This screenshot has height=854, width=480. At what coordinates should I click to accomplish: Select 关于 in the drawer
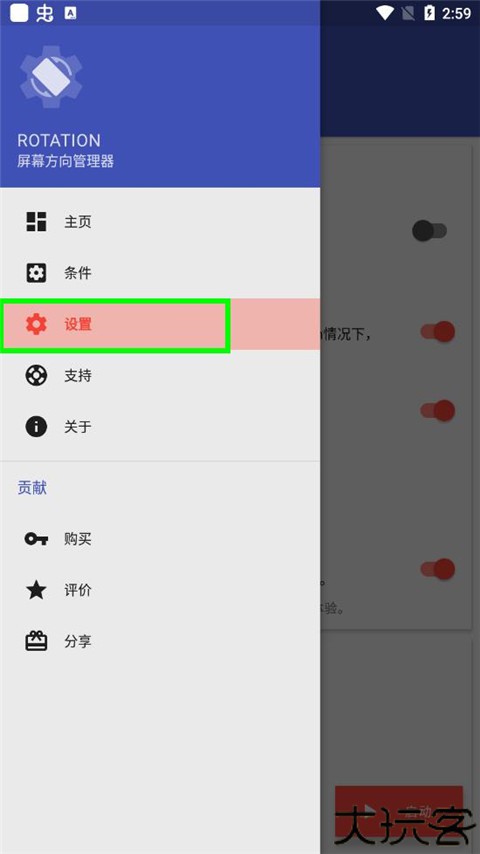(160, 426)
